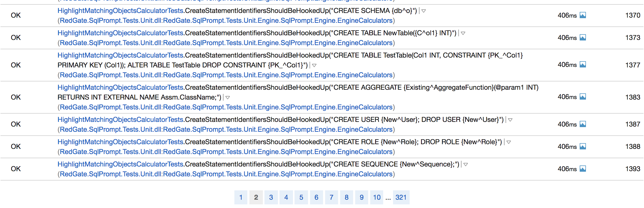The width and height of the screenshot is (644, 208).
Task: Open duration chart icon for CREATE SCHEMA test
Action: (583, 15)
